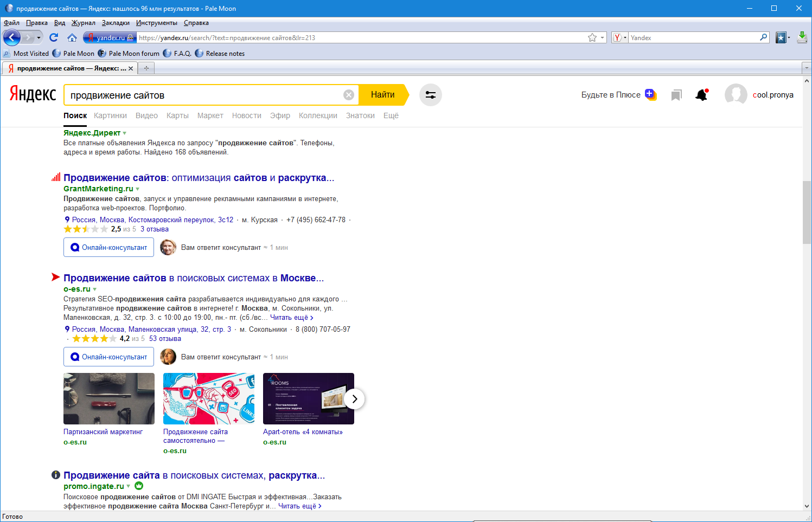Open the Инструменты menu
Image resolution: width=812 pixels, height=522 pixels.
157,23
